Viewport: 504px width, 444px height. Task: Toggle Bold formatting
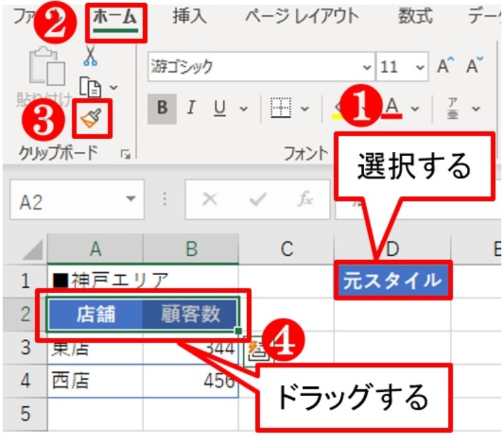click(x=162, y=108)
